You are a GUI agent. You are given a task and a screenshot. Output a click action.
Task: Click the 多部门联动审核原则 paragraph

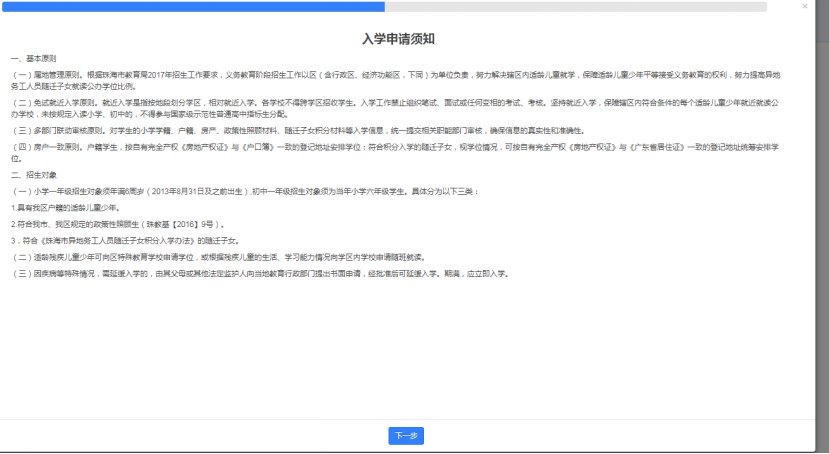coord(300,130)
